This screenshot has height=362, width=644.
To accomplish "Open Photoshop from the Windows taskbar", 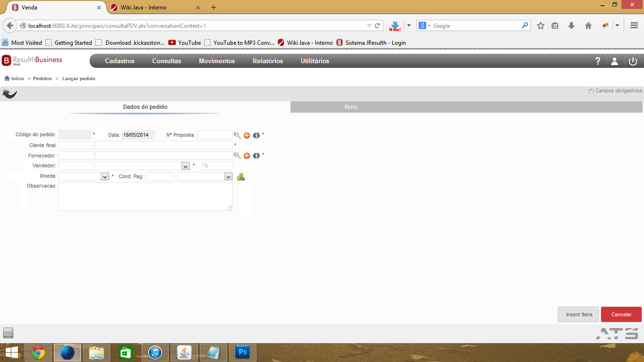I will click(x=243, y=353).
